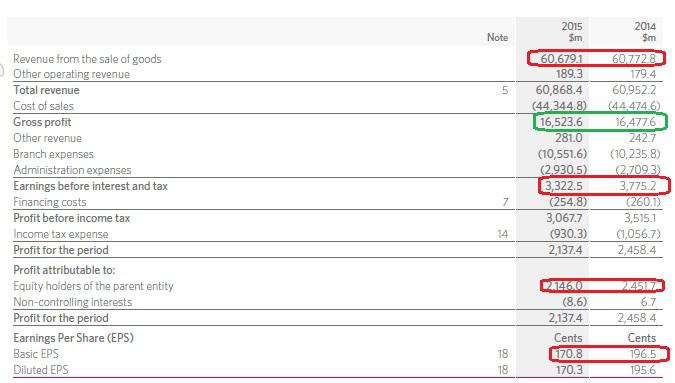Click the Total revenue note number 5

tap(505, 90)
